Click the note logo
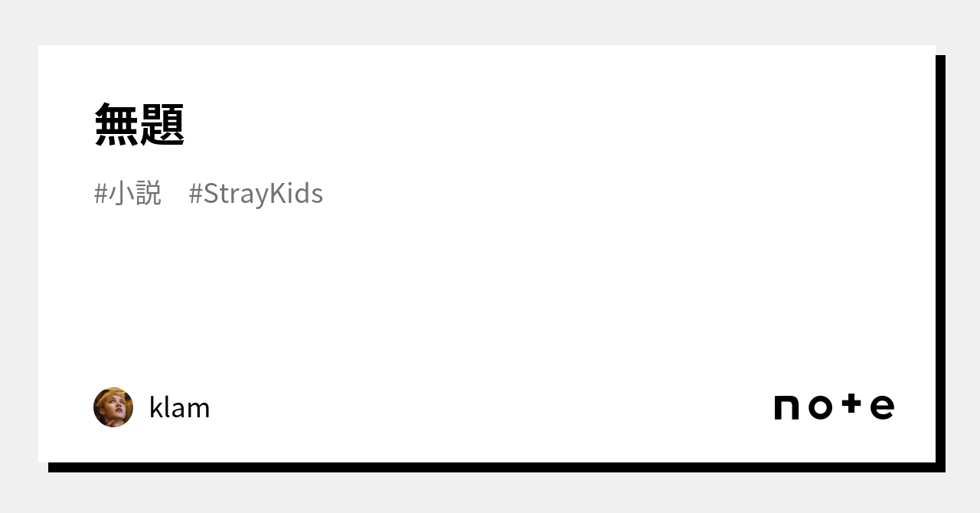 click(834, 407)
